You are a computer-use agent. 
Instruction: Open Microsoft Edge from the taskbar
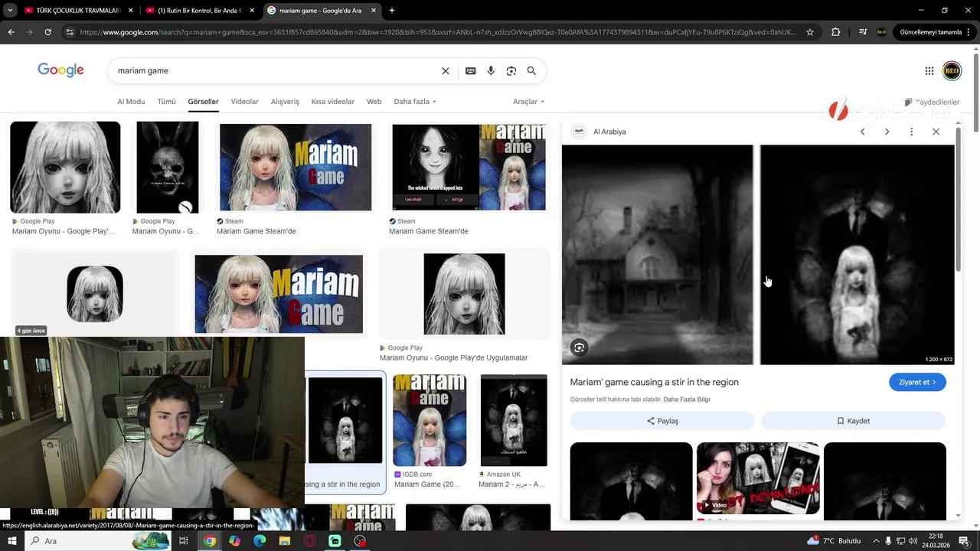click(x=260, y=541)
